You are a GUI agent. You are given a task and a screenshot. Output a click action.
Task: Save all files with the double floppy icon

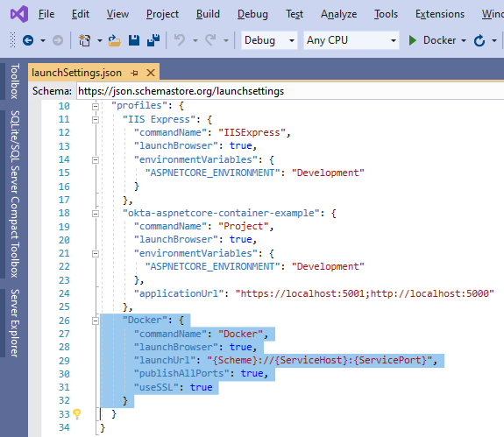coord(153,40)
